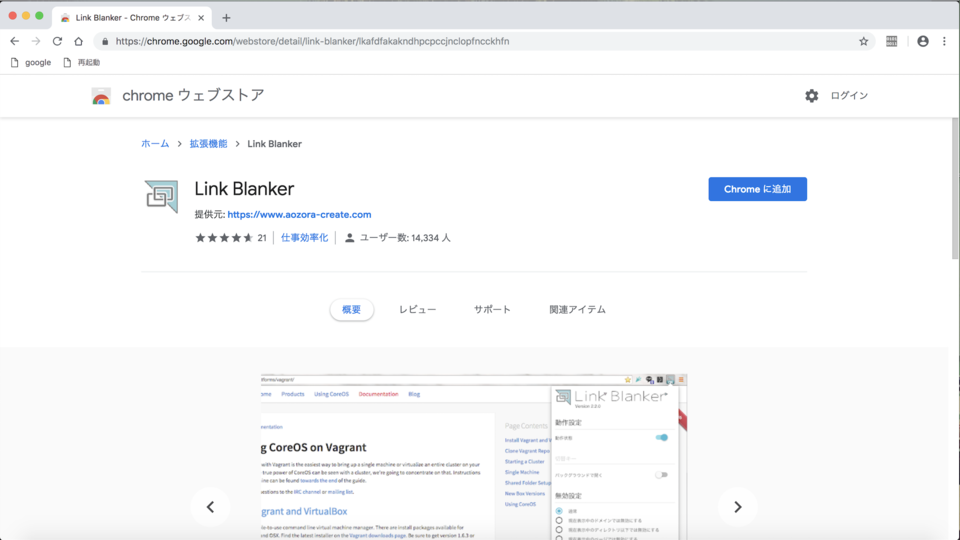Open the aozora-create.com provider link
960x540 pixels.
point(299,214)
